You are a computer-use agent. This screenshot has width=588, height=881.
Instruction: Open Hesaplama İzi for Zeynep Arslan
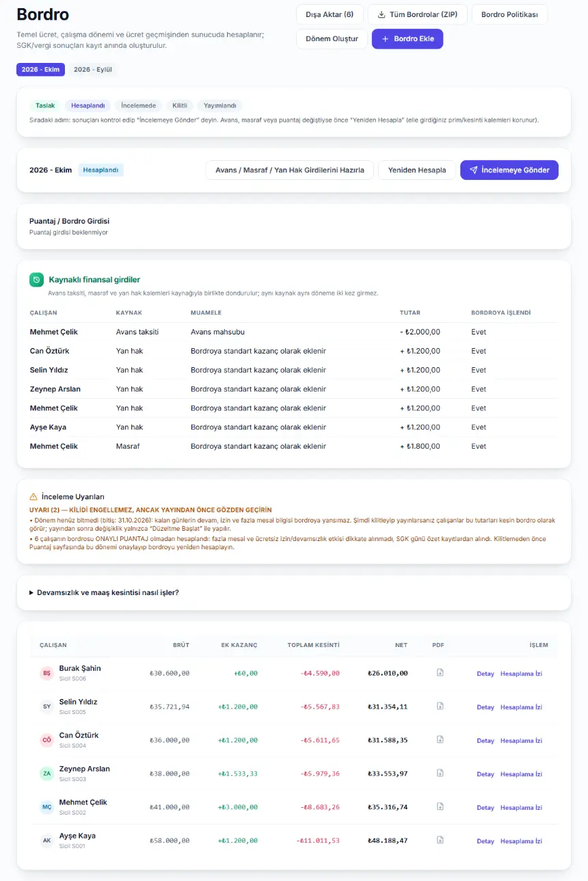click(521, 774)
